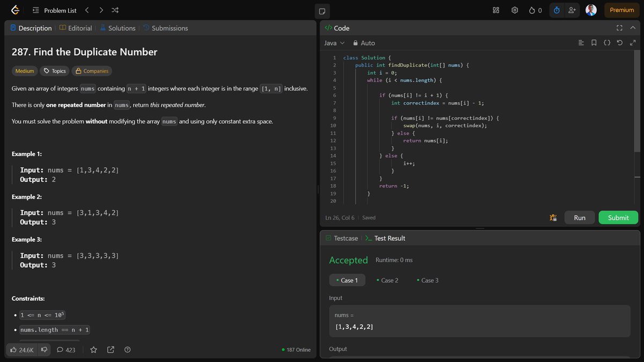Show the Topics tag
644x362 pixels.
tap(55, 71)
